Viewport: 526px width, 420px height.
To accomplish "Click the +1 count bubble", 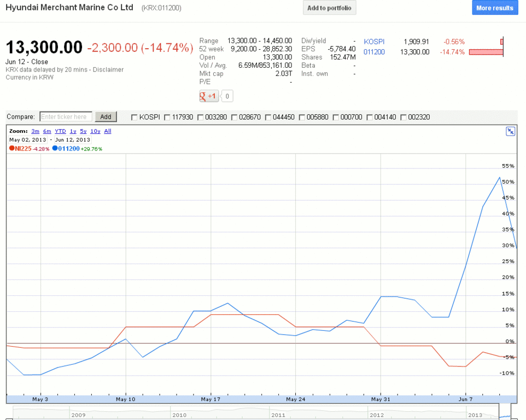I will pyautogui.click(x=227, y=96).
